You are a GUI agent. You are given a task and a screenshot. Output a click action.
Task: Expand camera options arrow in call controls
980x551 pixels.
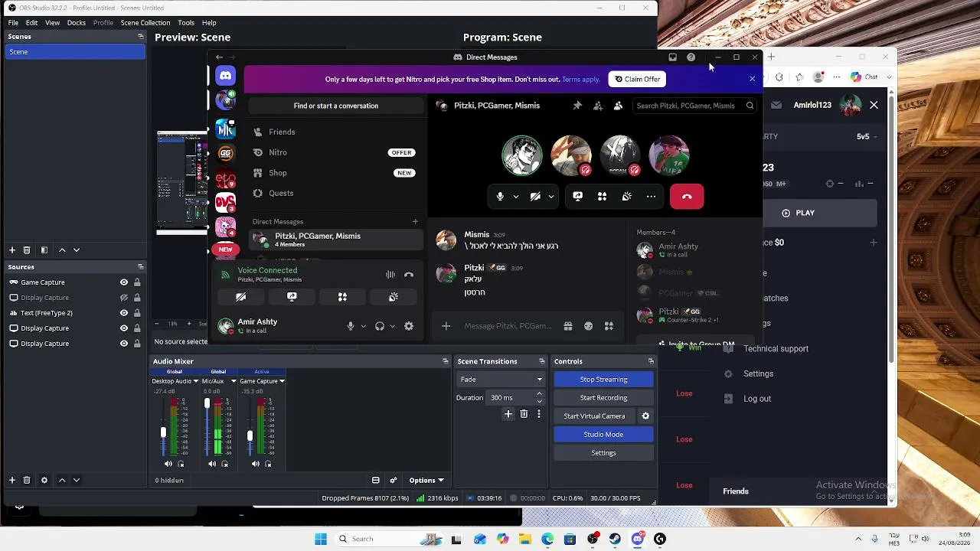(x=550, y=197)
